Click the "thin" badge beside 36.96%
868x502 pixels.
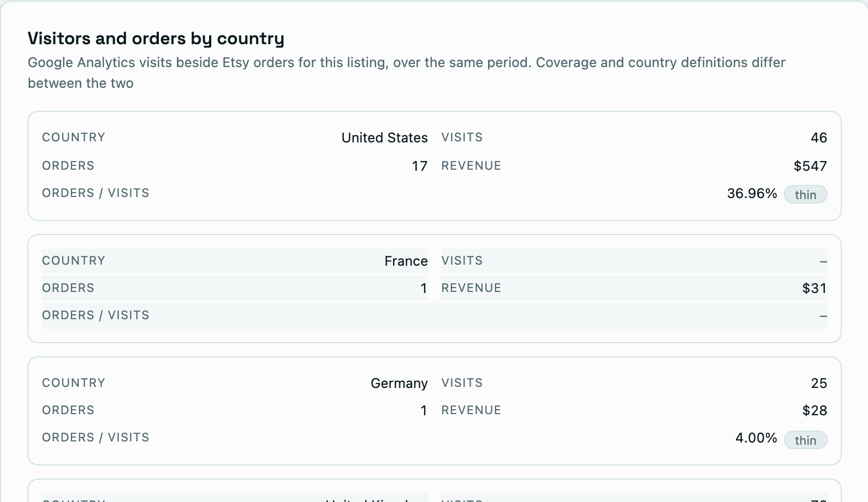pos(806,195)
